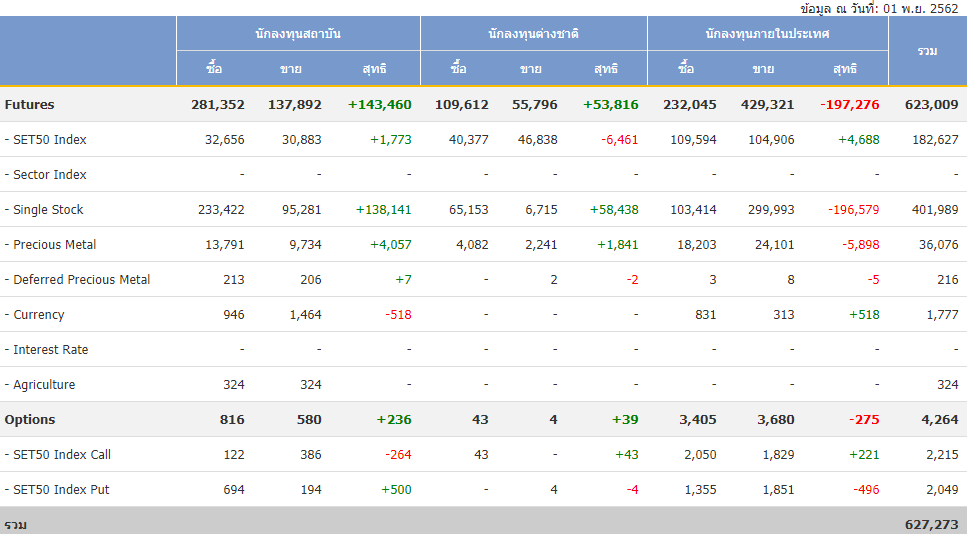The height and width of the screenshot is (534, 973).
Task: Click the Futures row label
Action: pyautogui.click(x=29, y=104)
